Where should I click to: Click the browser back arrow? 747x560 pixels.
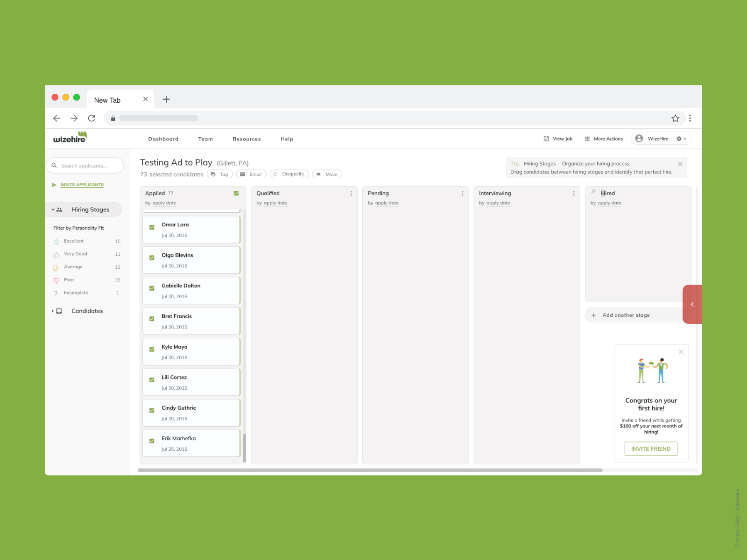tap(56, 118)
